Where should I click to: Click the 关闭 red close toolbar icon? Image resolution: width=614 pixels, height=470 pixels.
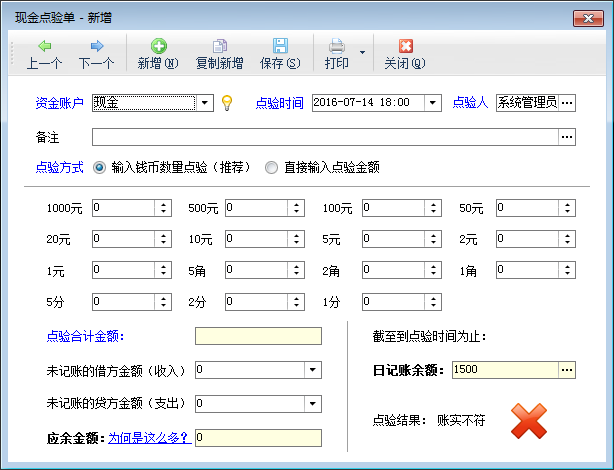405,47
